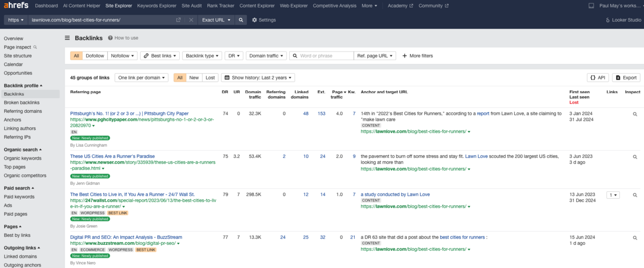Viewport: 644px width, 268px height.
Task: Open Academy external link
Action: pos(400,6)
